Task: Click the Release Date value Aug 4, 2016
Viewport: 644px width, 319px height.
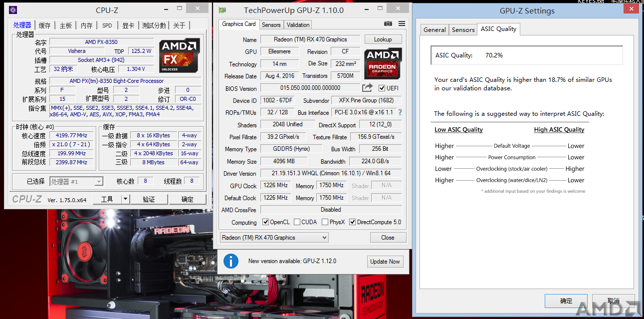Action: point(280,76)
